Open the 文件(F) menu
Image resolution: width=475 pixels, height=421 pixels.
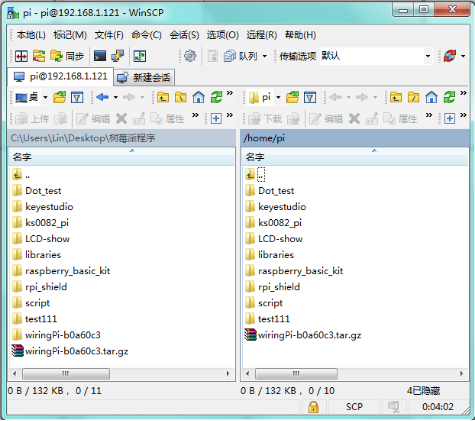coord(109,35)
